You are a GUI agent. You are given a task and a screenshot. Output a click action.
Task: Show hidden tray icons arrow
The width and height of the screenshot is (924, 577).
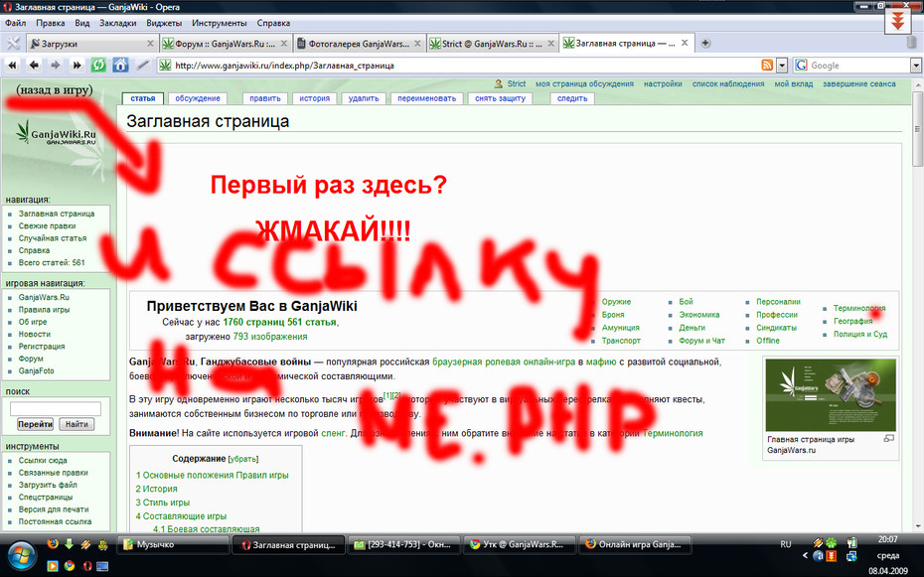805,555
